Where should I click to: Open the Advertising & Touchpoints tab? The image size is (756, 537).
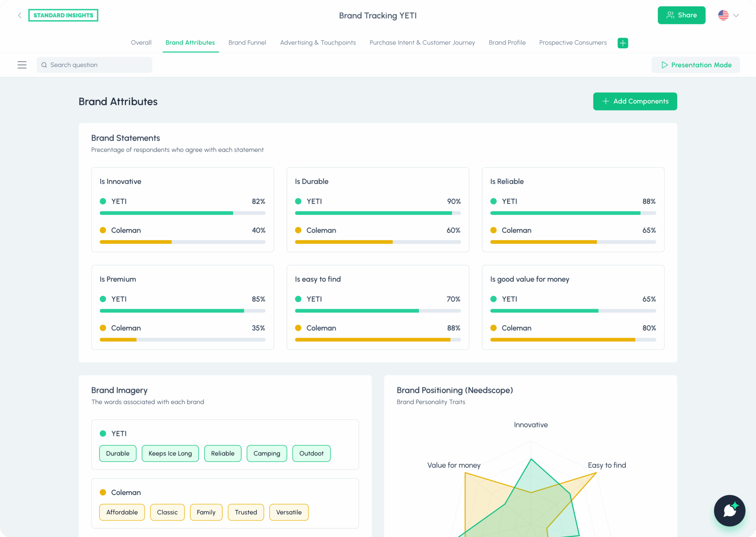pos(318,42)
